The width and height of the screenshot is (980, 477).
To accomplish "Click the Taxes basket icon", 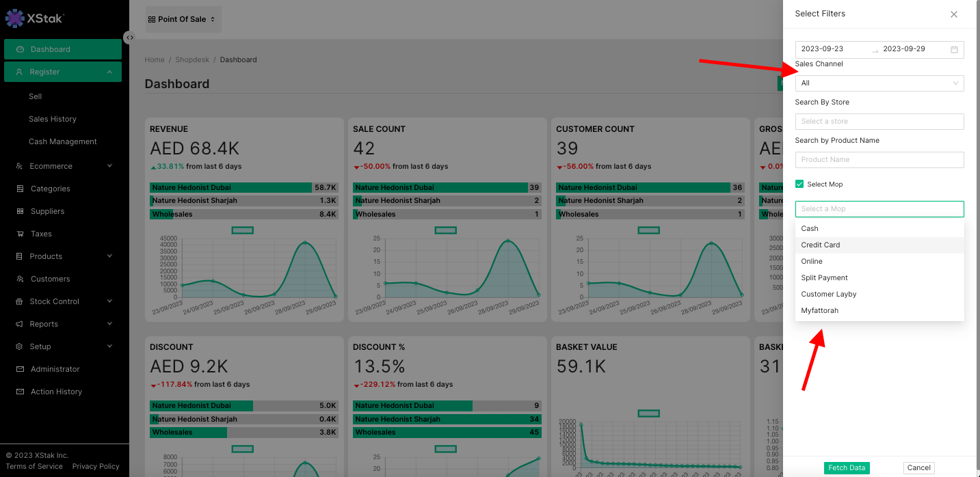I will pyautogui.click(x=20, y=234).
